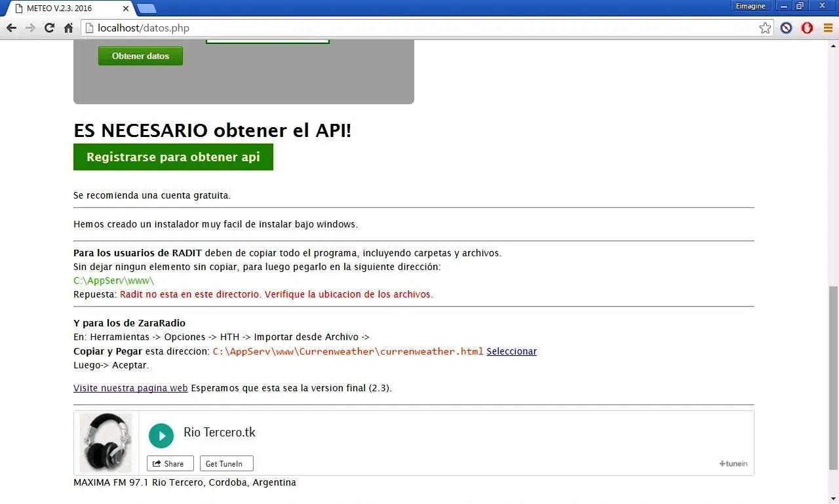Open Visite nuestra pagina web link

point(130,388)
